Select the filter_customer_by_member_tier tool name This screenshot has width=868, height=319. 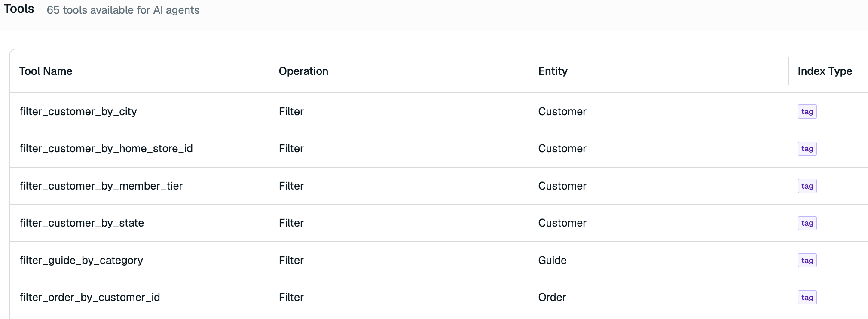(x=101, y=186)
